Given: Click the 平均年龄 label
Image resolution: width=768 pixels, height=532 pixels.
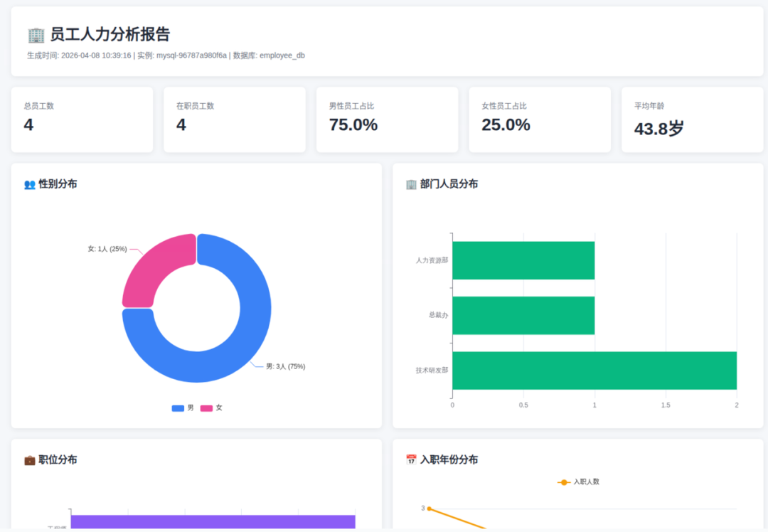Looking at the screenshot, I should click(x=649, y=106).
